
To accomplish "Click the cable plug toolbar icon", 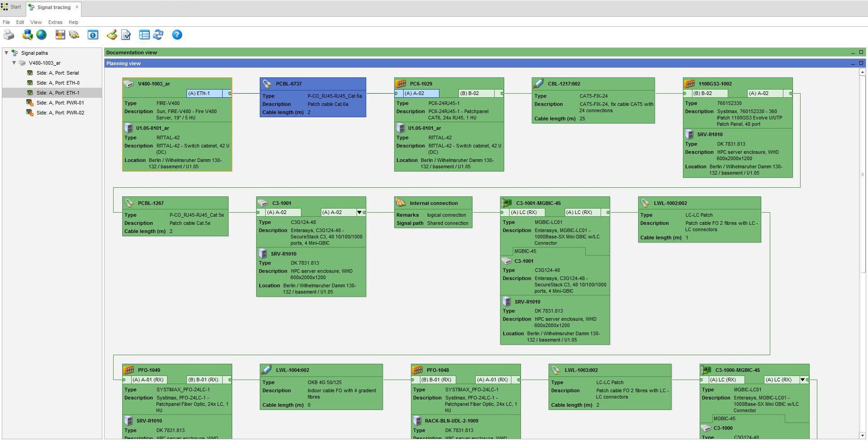I will [x=74, y=35].
